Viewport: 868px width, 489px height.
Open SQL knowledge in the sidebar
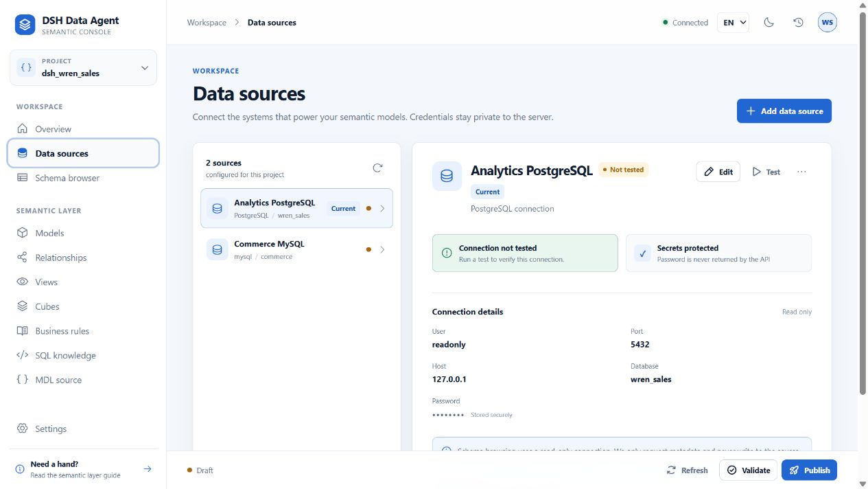pos(83,355)
